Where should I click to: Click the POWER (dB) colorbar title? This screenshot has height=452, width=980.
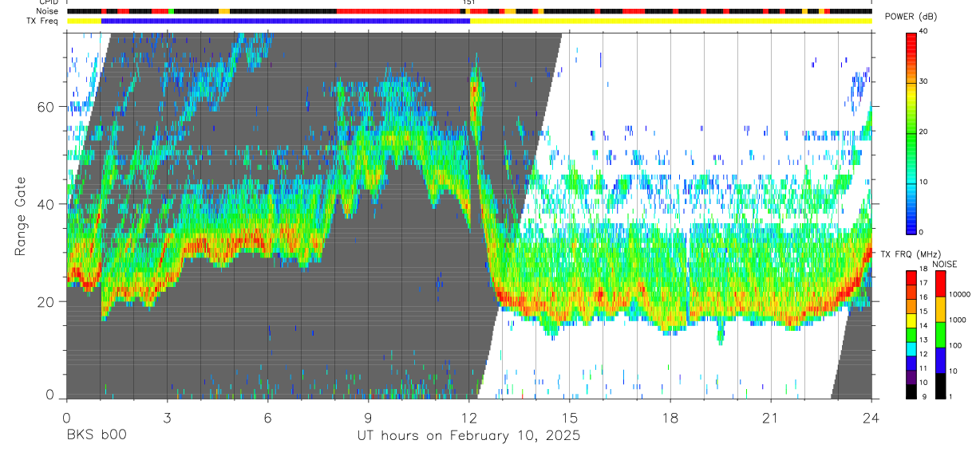click(x=911, y=17)
